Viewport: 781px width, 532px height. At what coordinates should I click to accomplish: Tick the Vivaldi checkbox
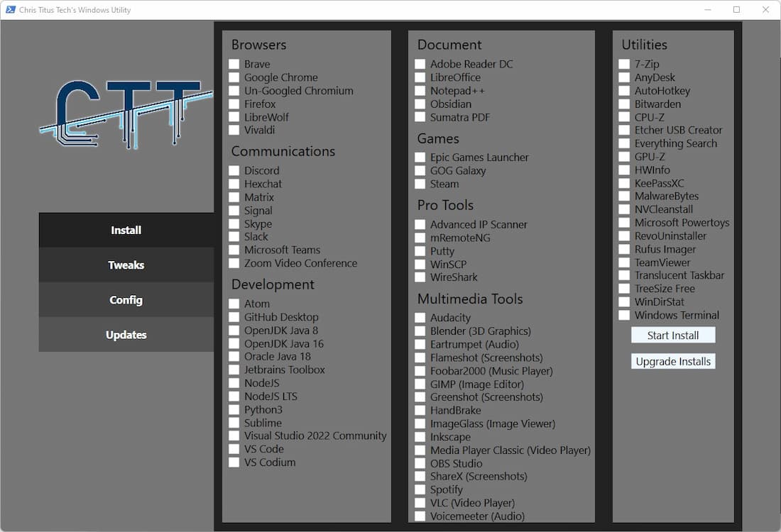tap(234, 130)
